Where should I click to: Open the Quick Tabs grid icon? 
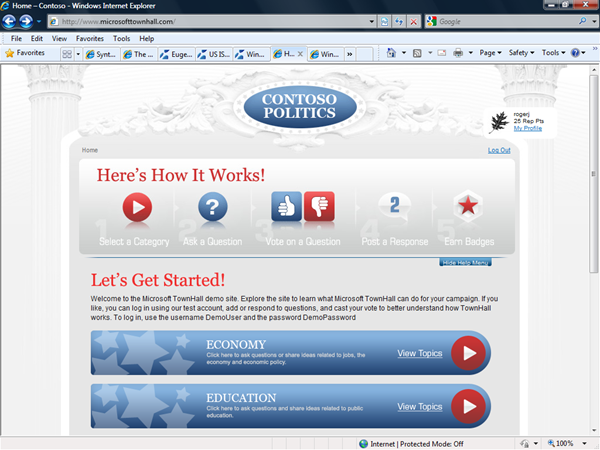[67, 54]
